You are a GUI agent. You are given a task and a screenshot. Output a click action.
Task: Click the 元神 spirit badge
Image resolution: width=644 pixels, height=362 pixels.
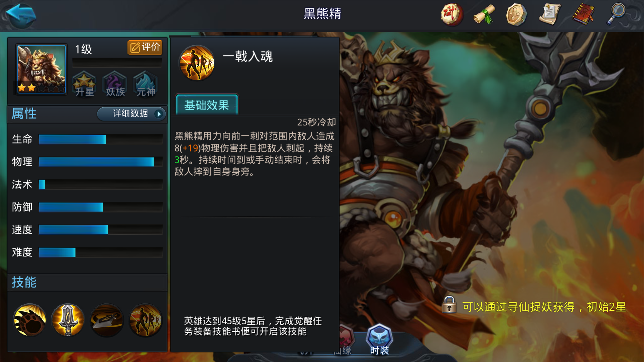pyautogui.click(x=146, y=84)
